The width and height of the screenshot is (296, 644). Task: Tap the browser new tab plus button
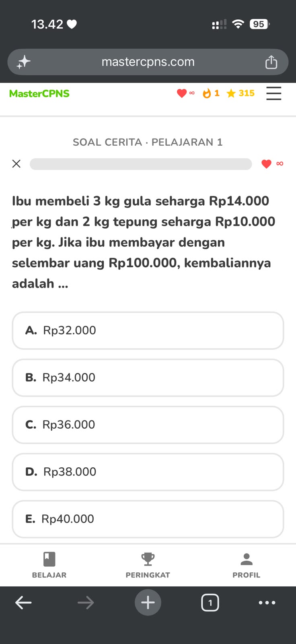(148, 603)
